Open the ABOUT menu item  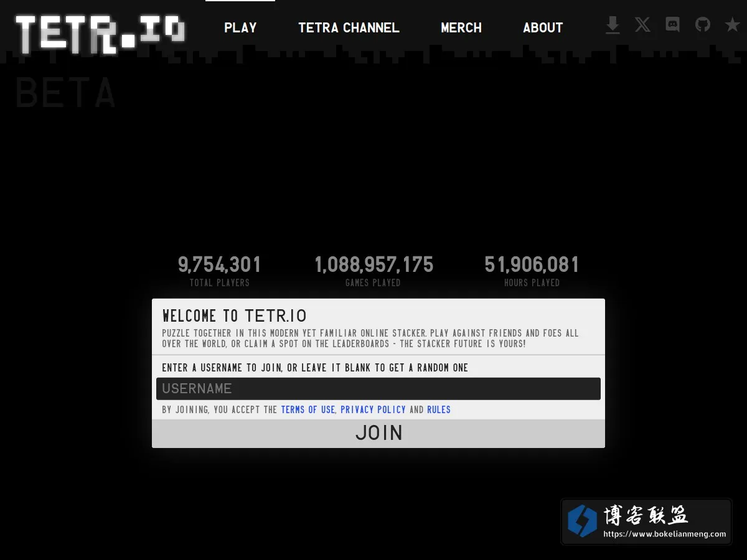tap(543, 27)
